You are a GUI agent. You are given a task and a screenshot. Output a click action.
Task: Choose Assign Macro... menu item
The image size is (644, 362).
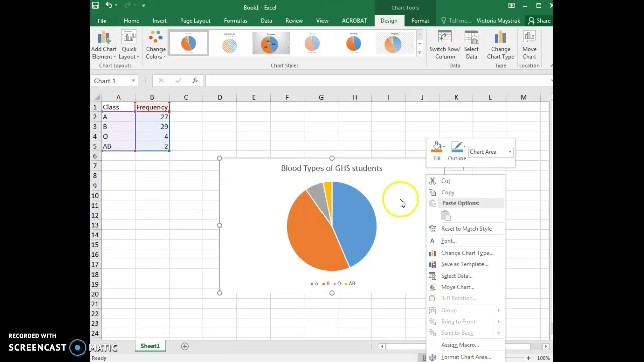tap(465, 345)
